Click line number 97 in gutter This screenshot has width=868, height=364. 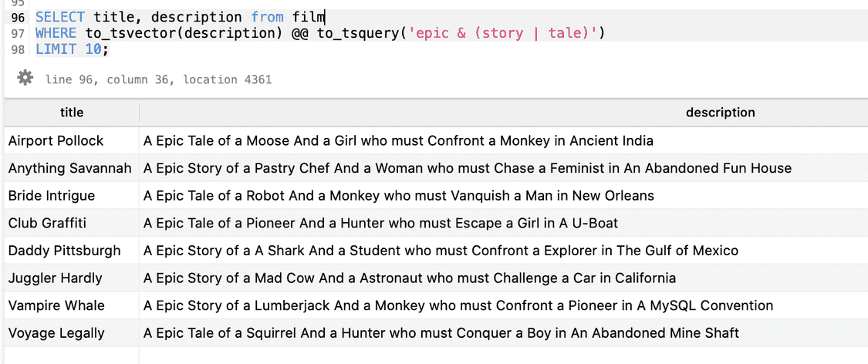[x=19, y=33]
